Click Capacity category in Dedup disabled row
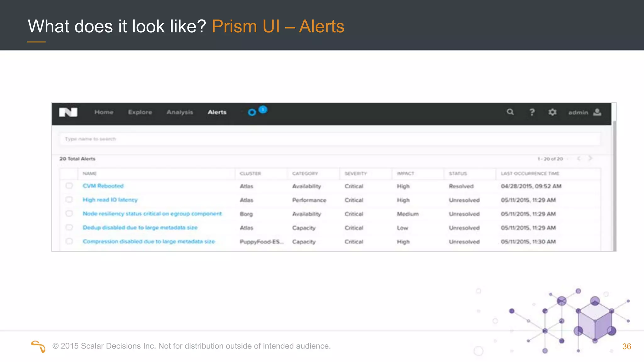Viewport: 644px width, 362px height. (304, 228)
